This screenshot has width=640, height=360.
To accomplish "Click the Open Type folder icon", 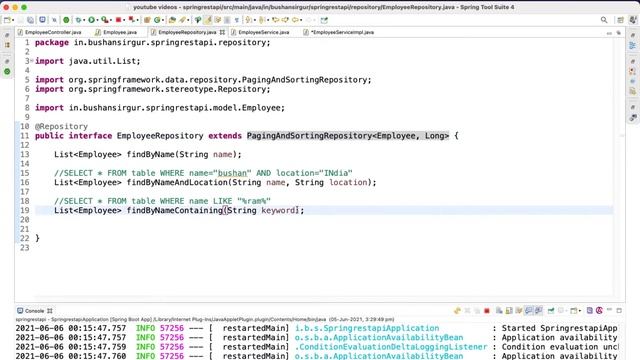I will (x=172, y=20).
